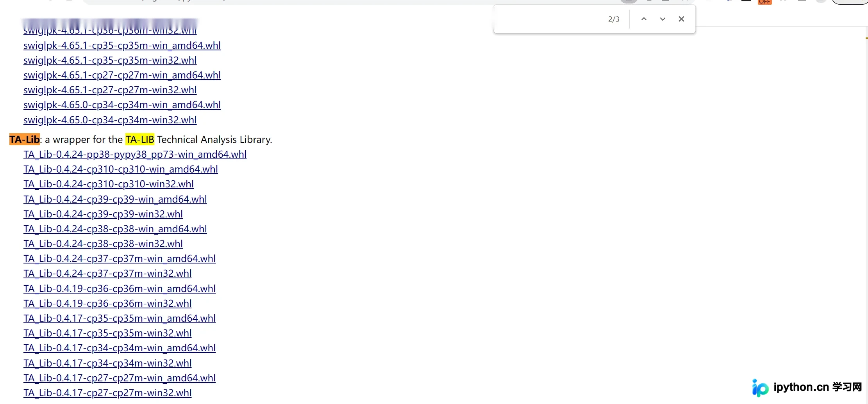Close the find bar

tap(681, 19)
